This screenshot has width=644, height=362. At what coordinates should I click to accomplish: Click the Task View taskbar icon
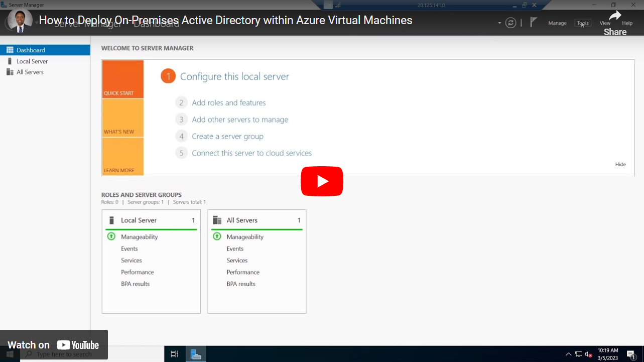pos(174,353)
